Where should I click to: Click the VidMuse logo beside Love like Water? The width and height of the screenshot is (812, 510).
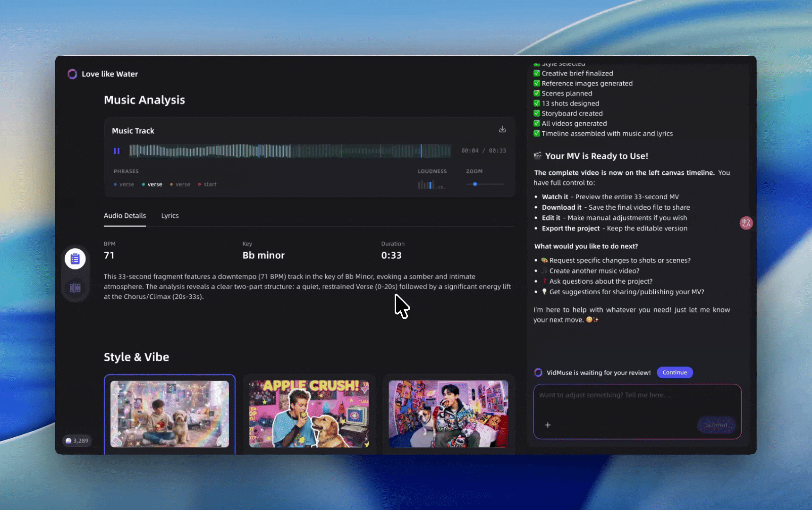72,74
